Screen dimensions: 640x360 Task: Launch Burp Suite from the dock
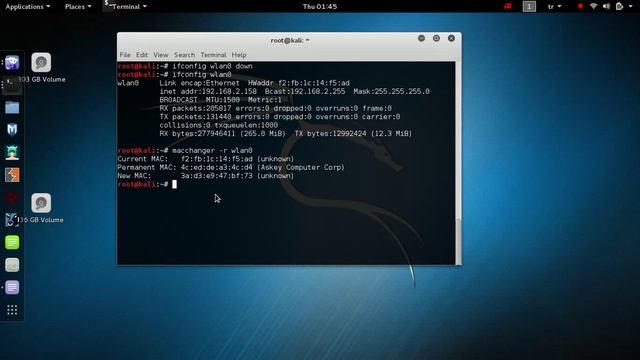tap(12, 175)
